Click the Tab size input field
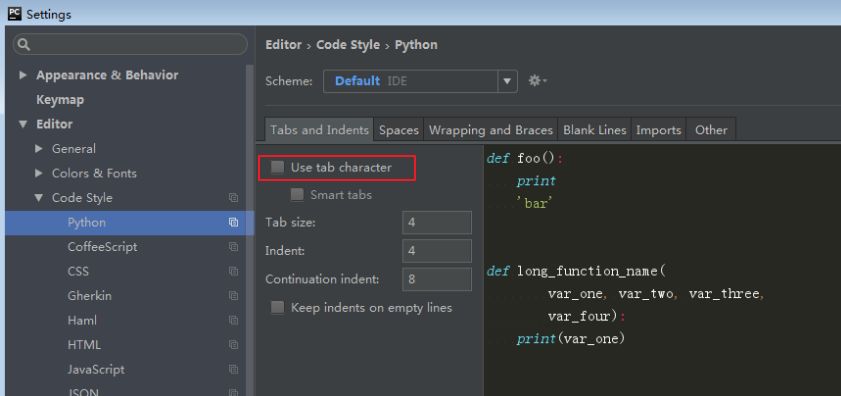The width and height of the screenshot is (841, 396). pos(437,223)
